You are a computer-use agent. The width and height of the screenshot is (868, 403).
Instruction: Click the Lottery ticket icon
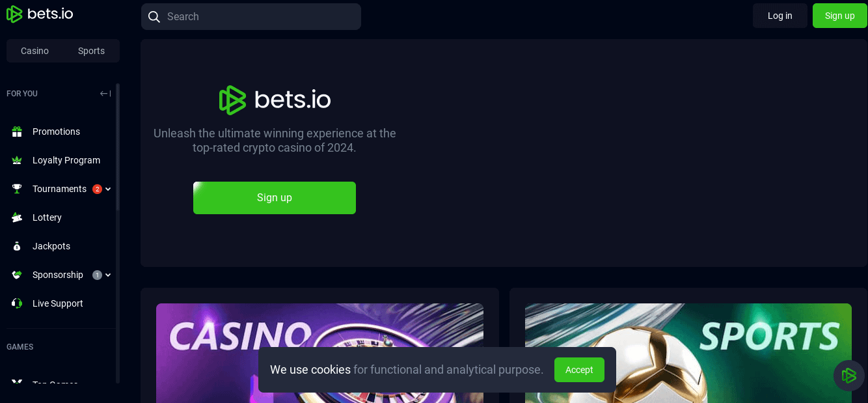(17, 217)
